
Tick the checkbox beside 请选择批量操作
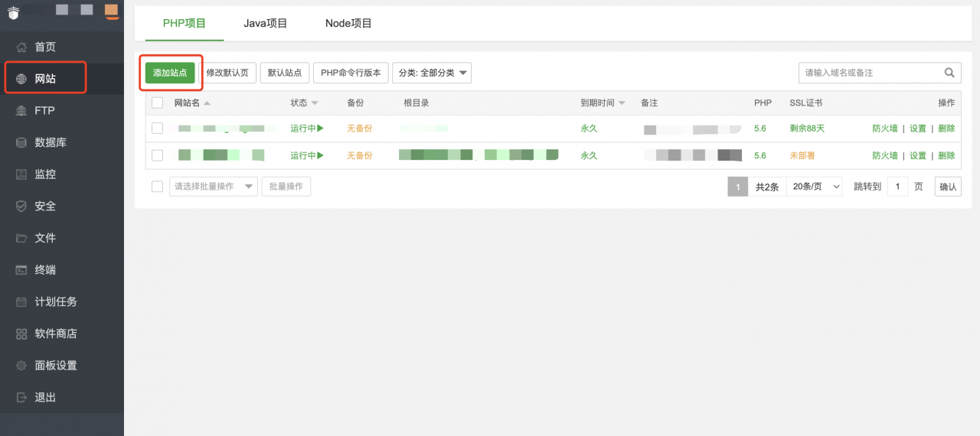(157, 186)
